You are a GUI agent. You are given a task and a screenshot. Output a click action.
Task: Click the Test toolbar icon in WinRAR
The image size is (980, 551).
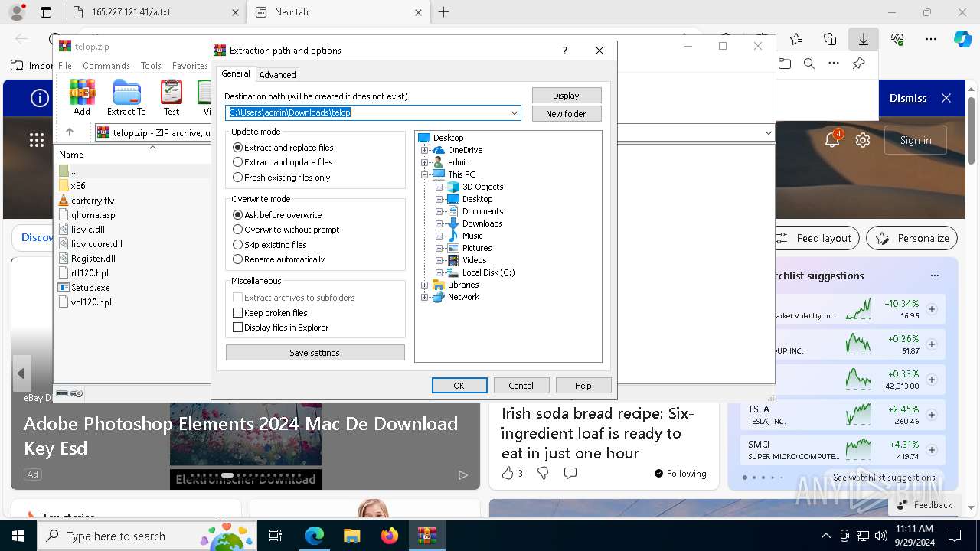pyautogui.click(x=171, y=97)
